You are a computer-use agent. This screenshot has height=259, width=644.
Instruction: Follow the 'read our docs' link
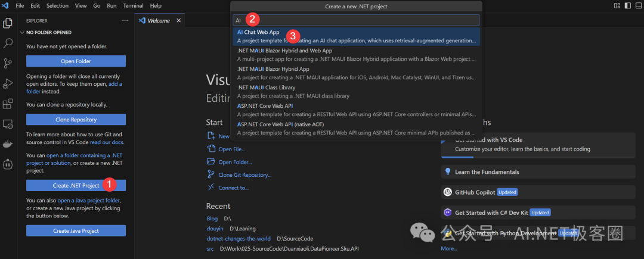[x=107, y=142]
